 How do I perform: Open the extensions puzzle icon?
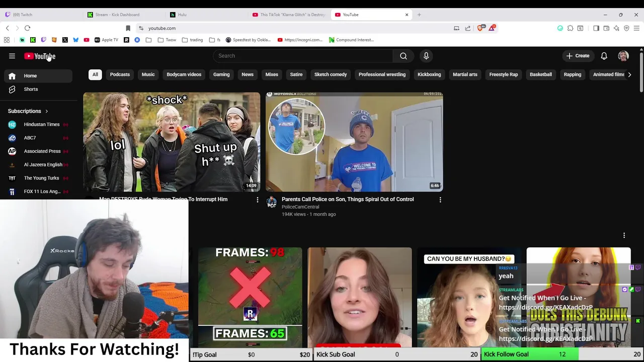570,28
